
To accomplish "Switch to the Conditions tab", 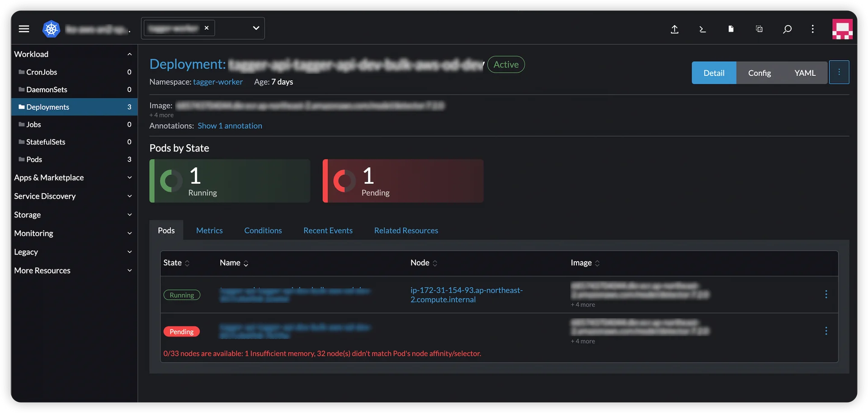I will coord(263,230).
